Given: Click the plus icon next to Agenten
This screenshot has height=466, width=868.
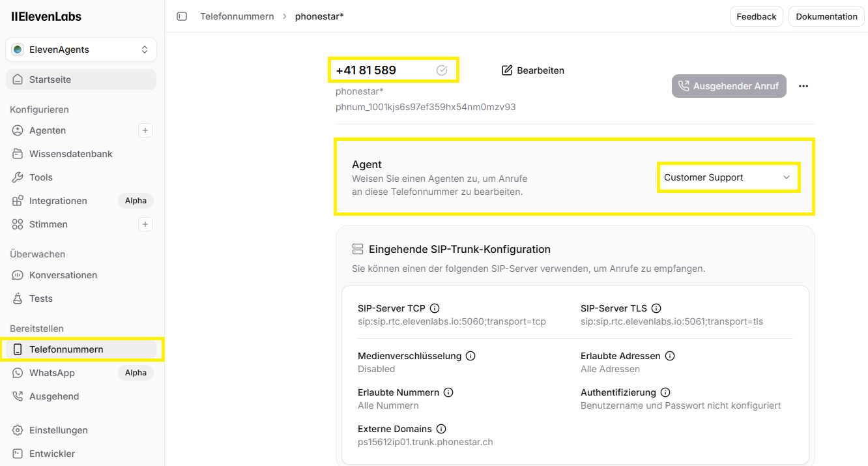Looking at the screenshot, I should click(145, 130).
